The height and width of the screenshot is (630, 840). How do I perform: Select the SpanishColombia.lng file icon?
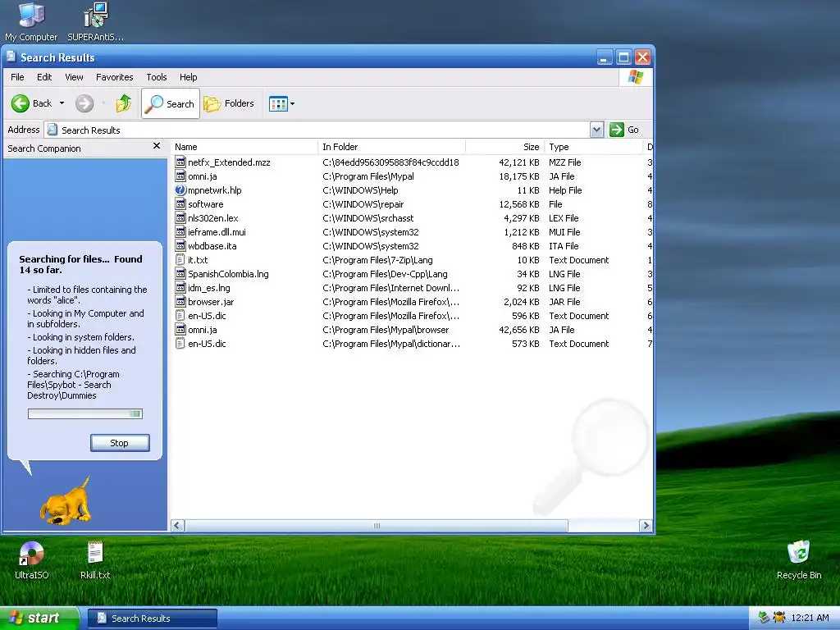click(180, 274)
